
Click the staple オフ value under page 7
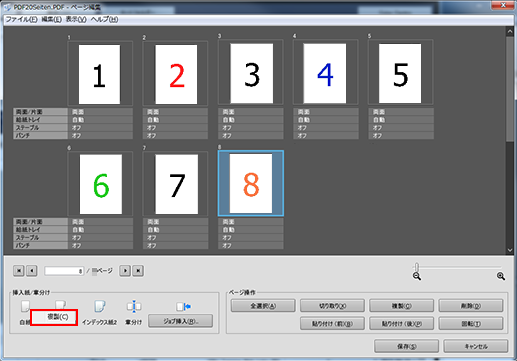pos(176,237)
